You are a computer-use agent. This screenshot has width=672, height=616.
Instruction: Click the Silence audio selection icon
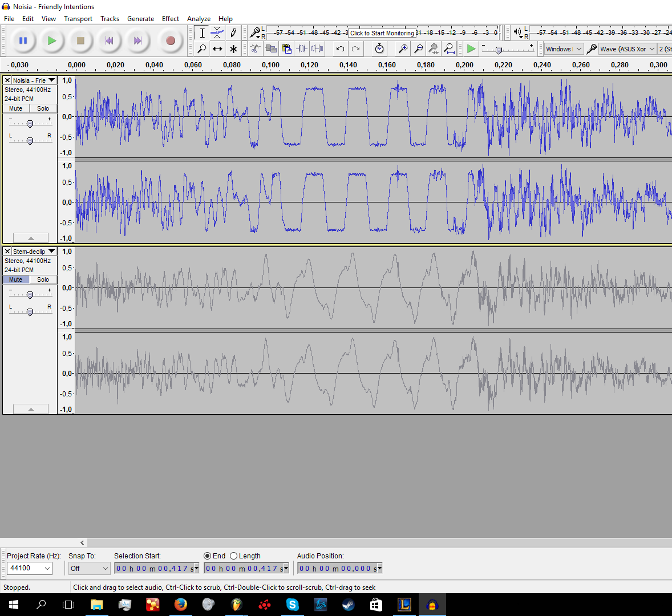pos(317,49)
